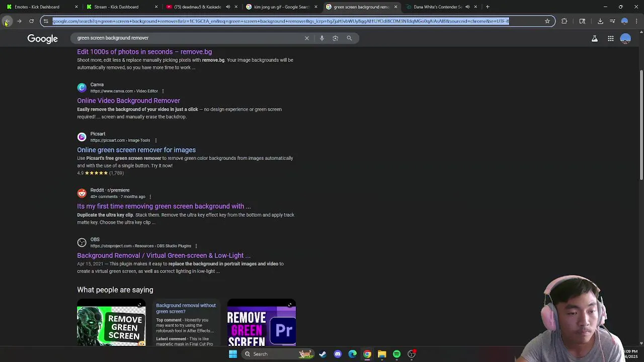Click the Reddit site favicon

click(82, 193)
